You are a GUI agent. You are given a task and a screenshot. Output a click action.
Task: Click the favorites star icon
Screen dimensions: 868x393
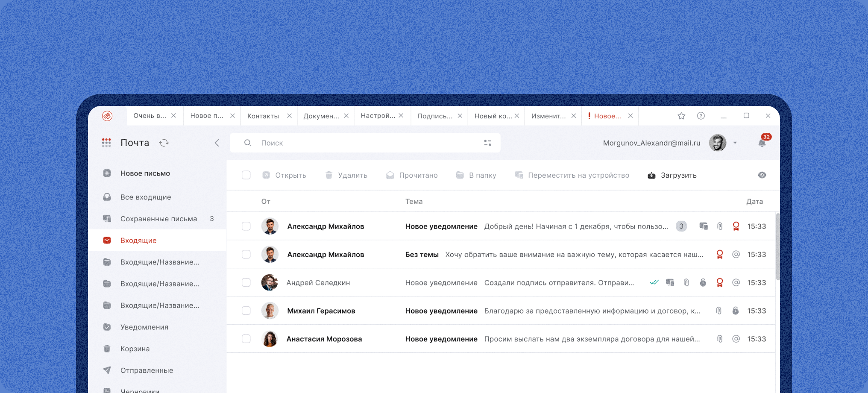pos(681,116)
